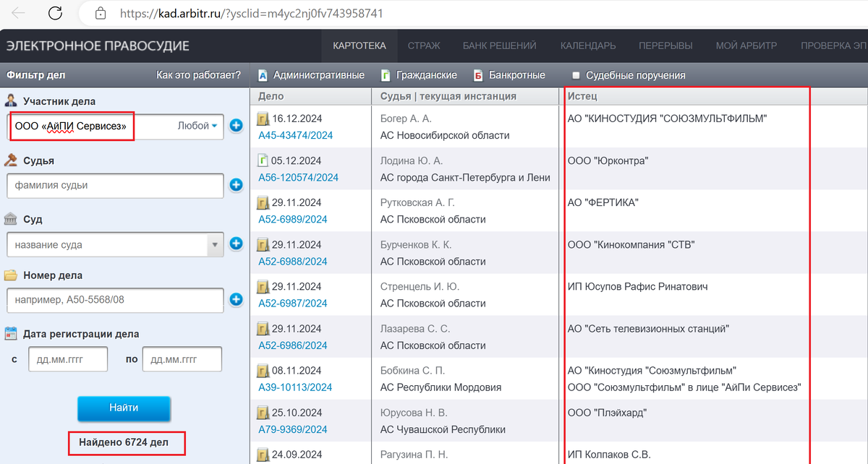Go to the Календарь tab
This screenshot has height=464, width=868.
[588, 46]
